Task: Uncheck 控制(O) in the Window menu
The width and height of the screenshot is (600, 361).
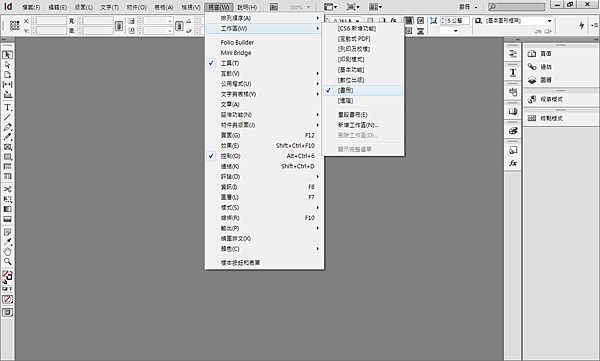Action: [264, 156]
